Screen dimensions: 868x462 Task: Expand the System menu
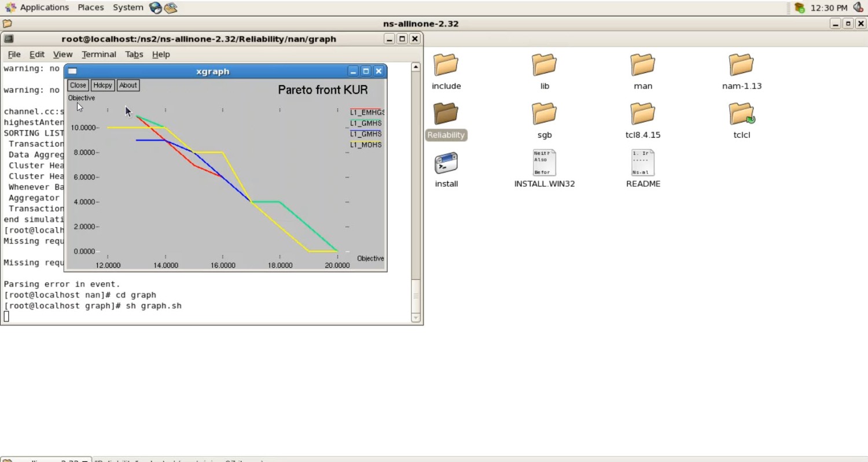pos(128,8)
